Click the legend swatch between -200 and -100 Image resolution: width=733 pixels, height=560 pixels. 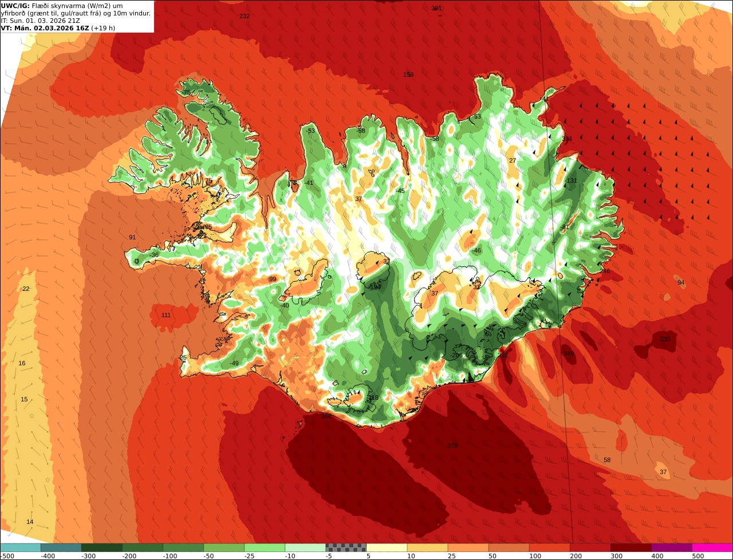click(143, 547)
